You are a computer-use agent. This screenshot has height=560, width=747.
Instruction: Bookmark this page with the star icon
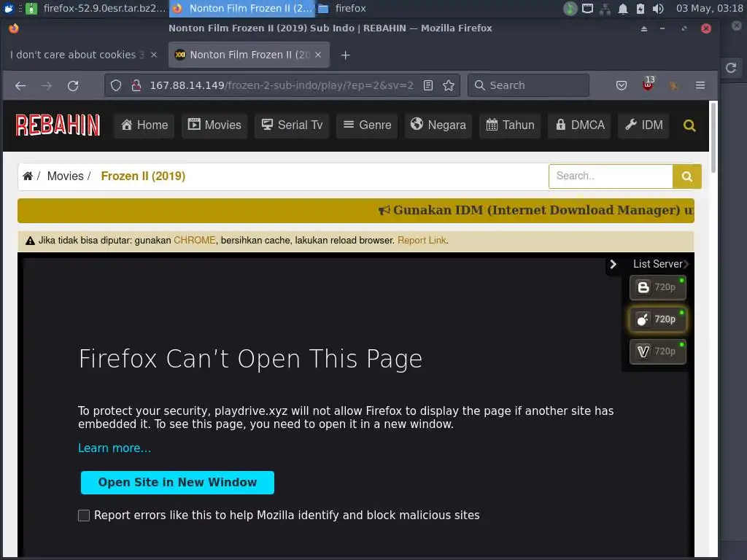point(449,85)
